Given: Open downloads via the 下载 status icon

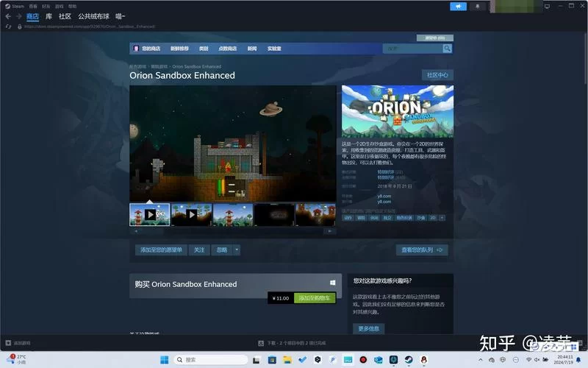Looking at the screenshot, I should [261, 343].
